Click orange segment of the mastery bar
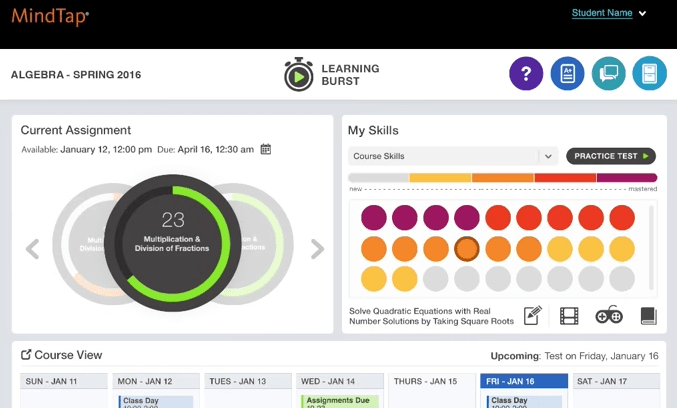The image size is (677, 408). point(503,177)
